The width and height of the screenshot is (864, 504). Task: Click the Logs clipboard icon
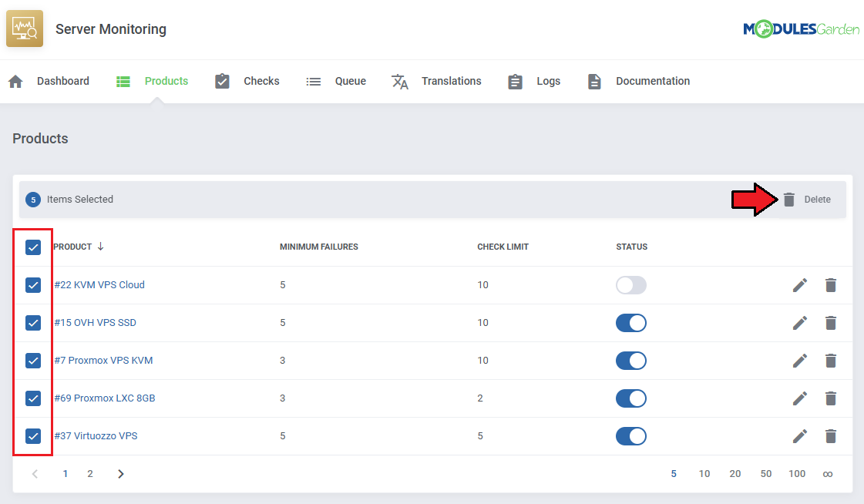515,82
